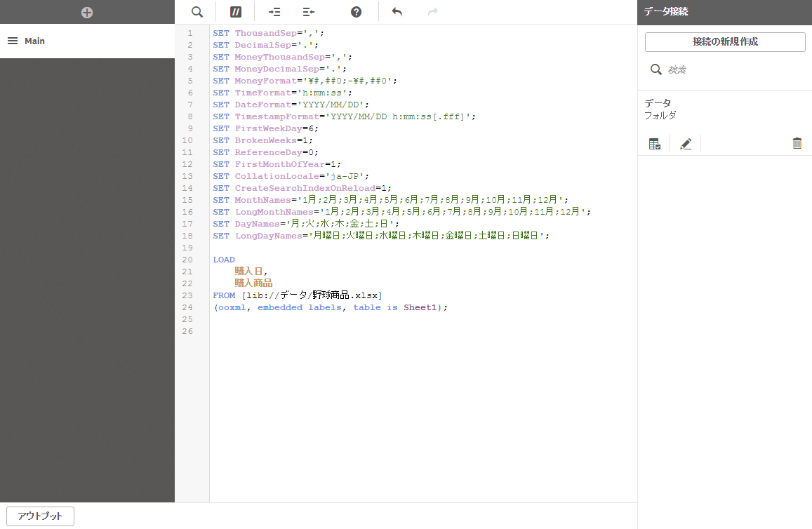Open the アウトプット panel
The height and width of the screenshot is (529, 812).
(x=41, y=516)
